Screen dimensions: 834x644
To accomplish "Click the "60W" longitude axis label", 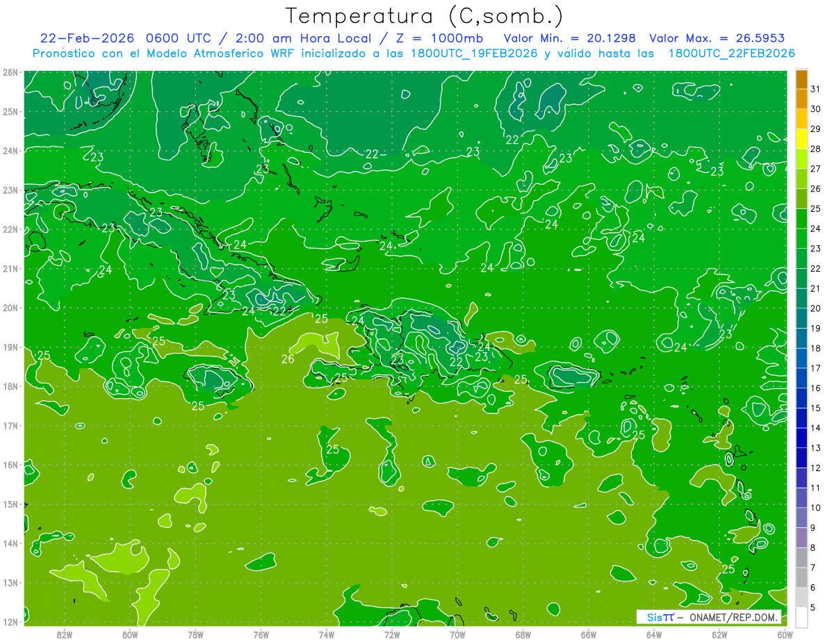I will point(785,634).
